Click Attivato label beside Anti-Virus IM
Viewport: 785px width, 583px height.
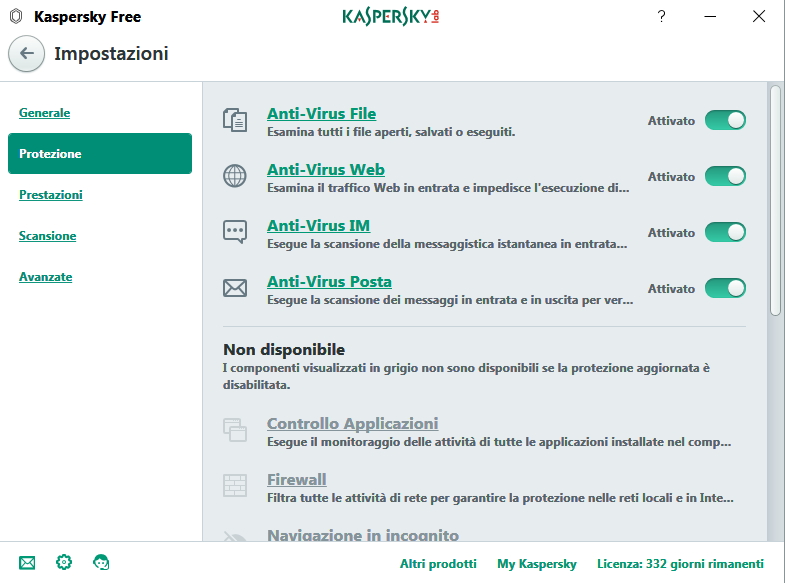pos(671,233)
